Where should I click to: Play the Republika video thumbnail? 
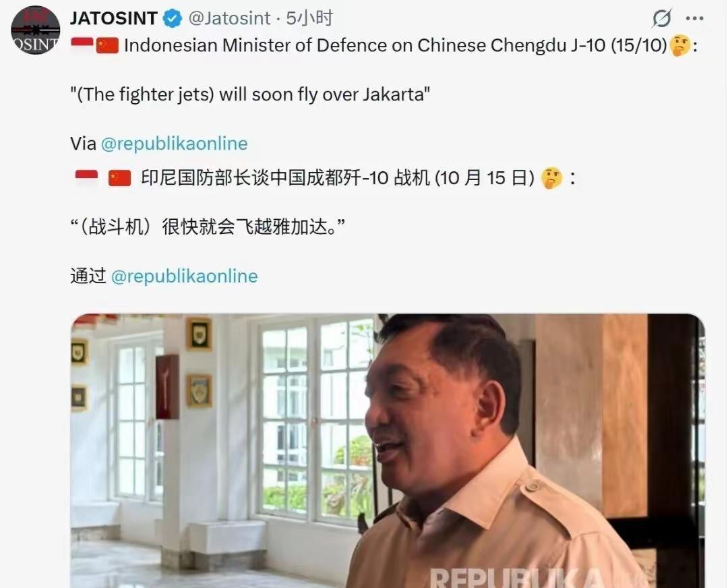(x=388, y=450)
